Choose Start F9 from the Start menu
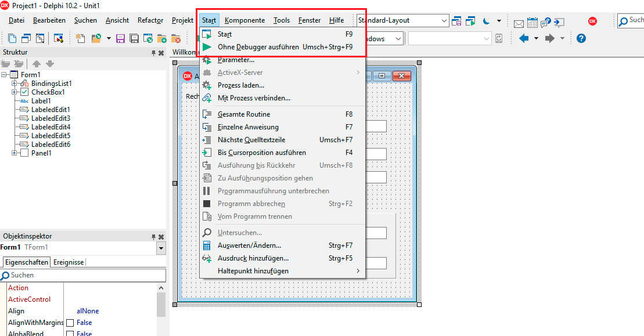Viewport: 644px width, 336px height. (283, 34)
